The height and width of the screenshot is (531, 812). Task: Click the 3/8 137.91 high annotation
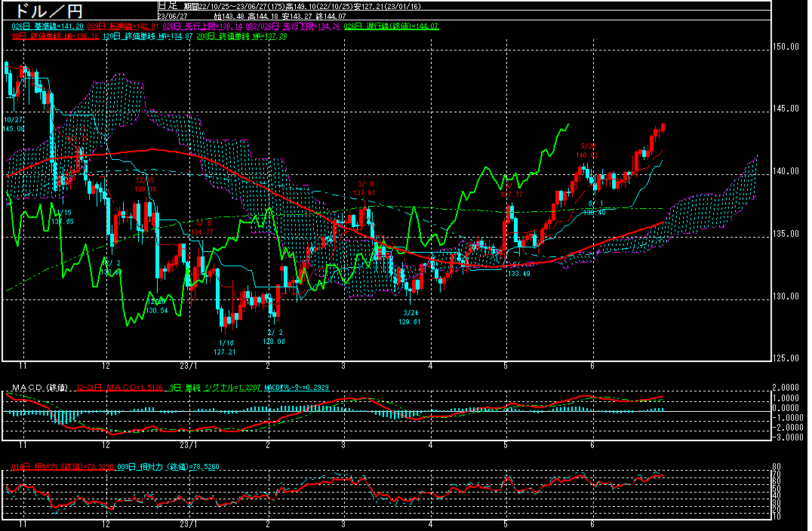tap(364, 189)
